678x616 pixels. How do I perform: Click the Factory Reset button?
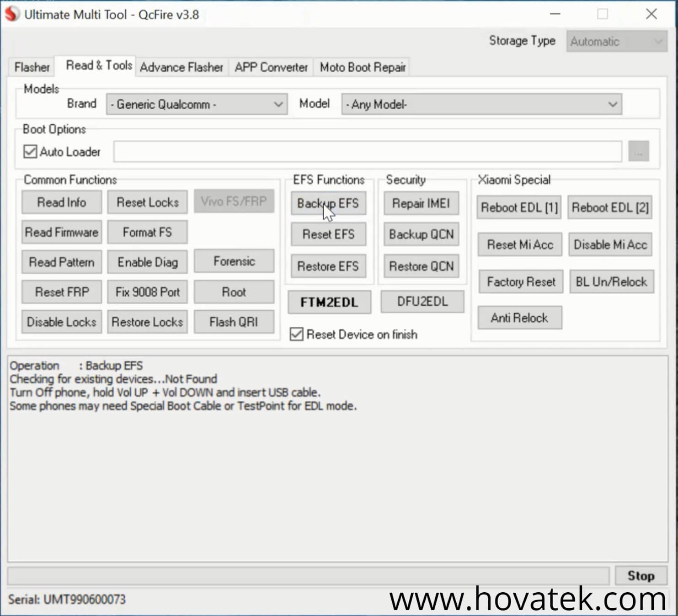pyautogui.click(x=521, y=281)
